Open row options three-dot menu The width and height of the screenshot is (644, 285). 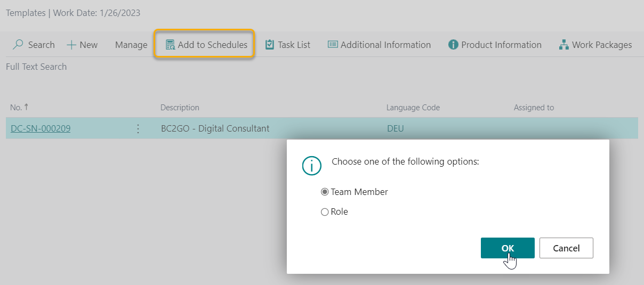(138, 128)
